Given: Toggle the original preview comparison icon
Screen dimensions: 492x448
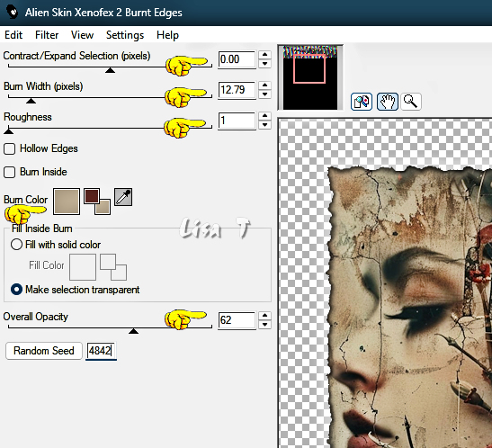Looking at the screenshot, I should [362, 102].
